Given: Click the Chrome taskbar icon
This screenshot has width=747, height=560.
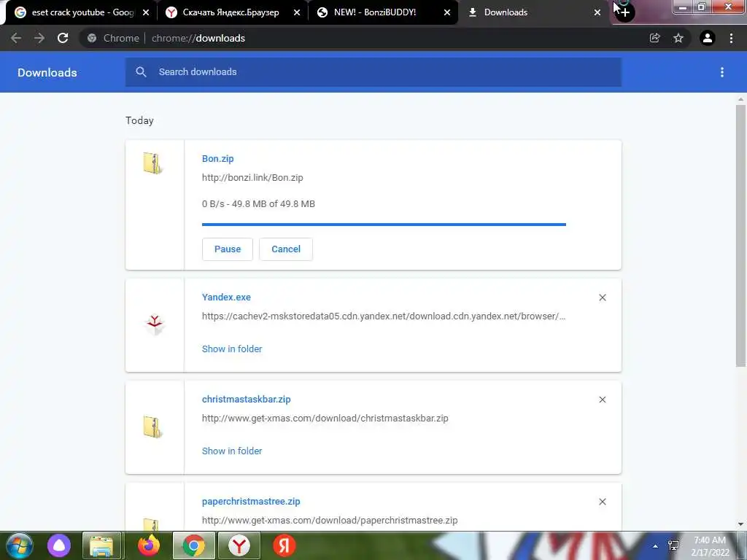Looking at the screenshot, I should (193, 545).
